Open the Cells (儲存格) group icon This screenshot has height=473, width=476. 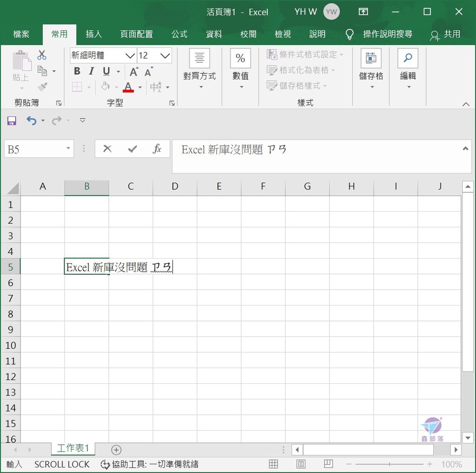[x=371, y=58]
